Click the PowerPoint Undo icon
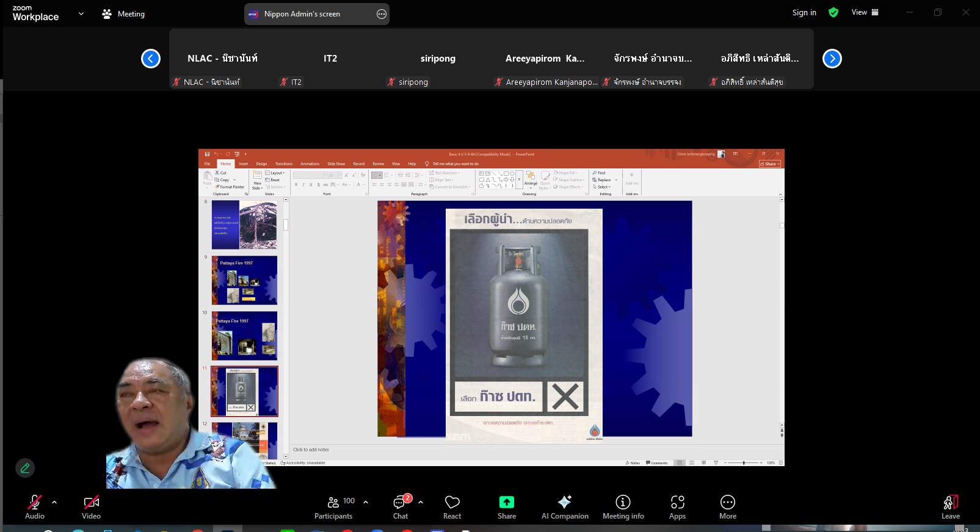The height and width of the screenshot is (532, 980). (216, 154)
